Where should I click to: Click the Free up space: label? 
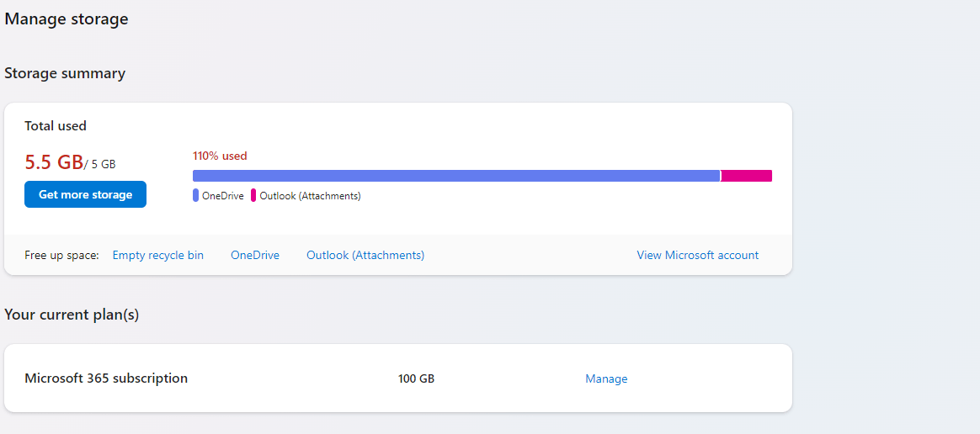(x=61, y=255)
